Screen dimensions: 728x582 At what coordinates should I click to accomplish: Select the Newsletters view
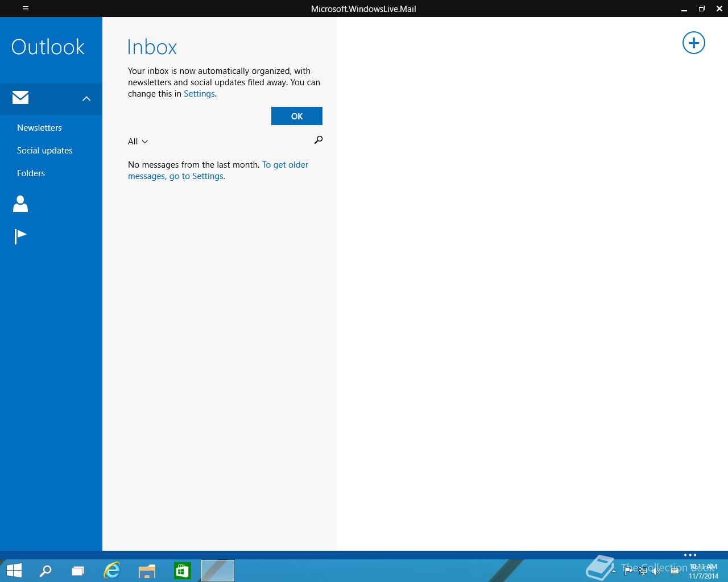39,128
